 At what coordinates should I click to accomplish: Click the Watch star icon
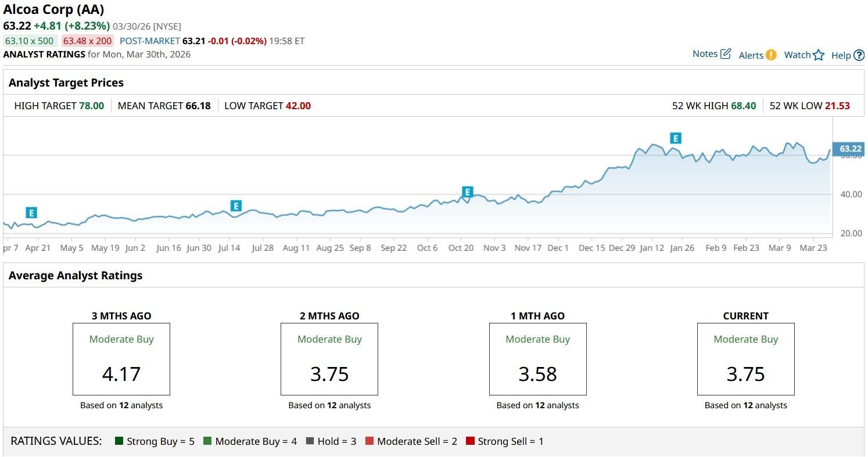coord(819,55)
